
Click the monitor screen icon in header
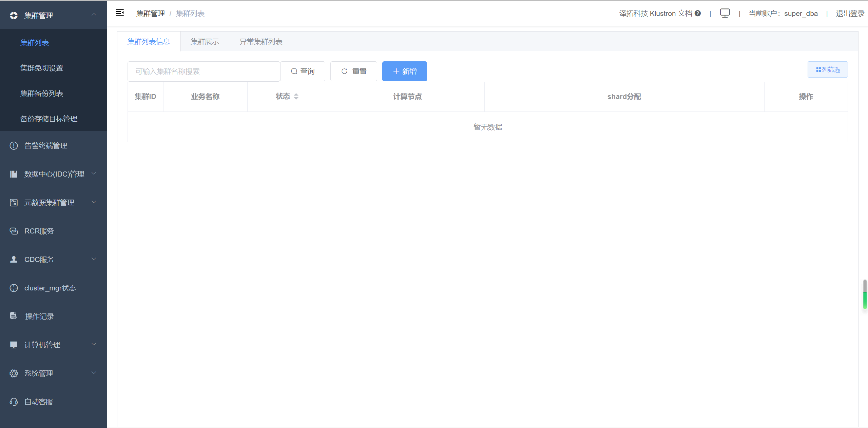[x=725, y=13]
